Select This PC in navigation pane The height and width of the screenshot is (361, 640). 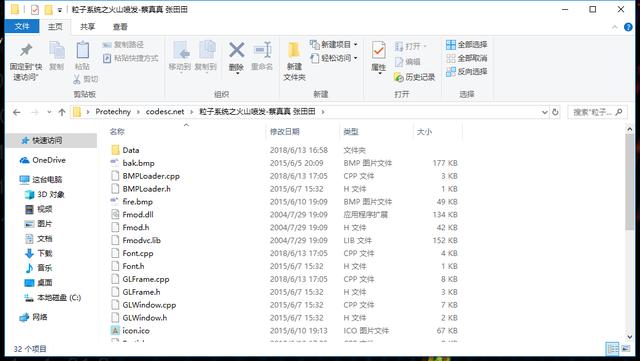pyautogui.click(x=41, y=179)
